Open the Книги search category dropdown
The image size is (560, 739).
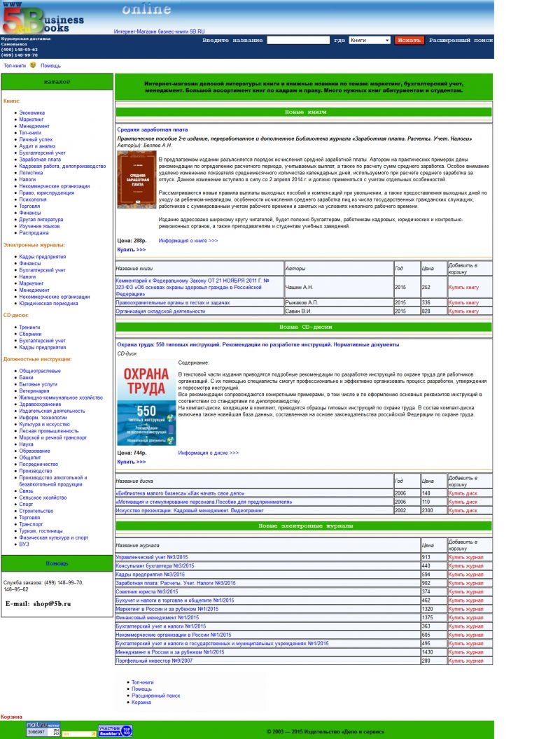click(370, 40)
